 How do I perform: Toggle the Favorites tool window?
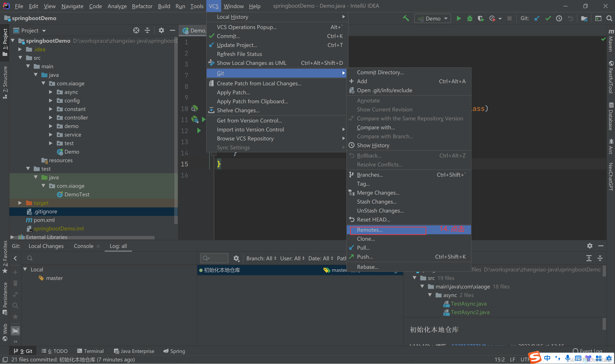click(x=5, y=257)
